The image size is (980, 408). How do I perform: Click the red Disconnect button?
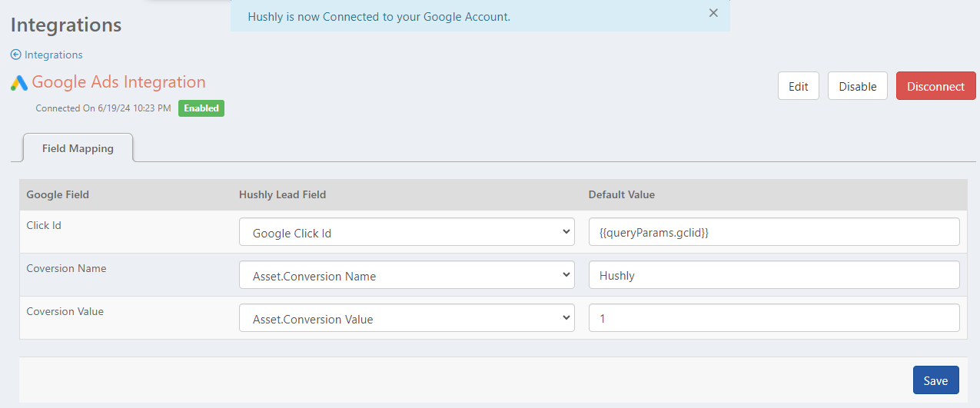click(x=935, y=86)
